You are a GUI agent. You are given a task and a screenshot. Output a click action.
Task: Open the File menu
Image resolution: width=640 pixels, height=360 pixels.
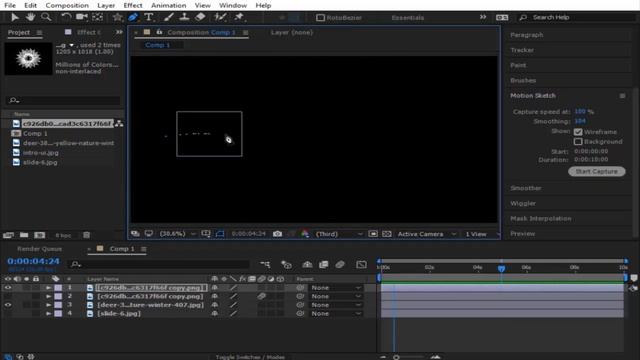[x=10, y=5]
